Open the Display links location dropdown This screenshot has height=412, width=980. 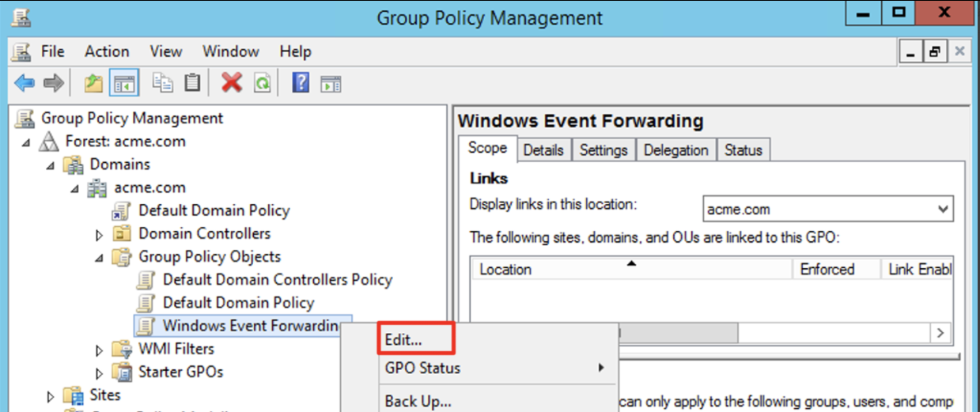click(x=942, y=210)
